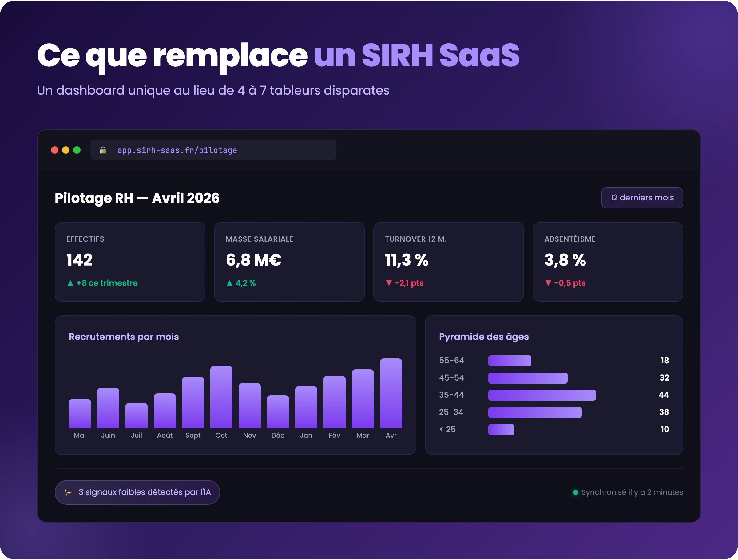Click the padlock icon in address bar
The width and height of the screenshot is (738, 560).
pyautogui.click(x=103, y=150)
